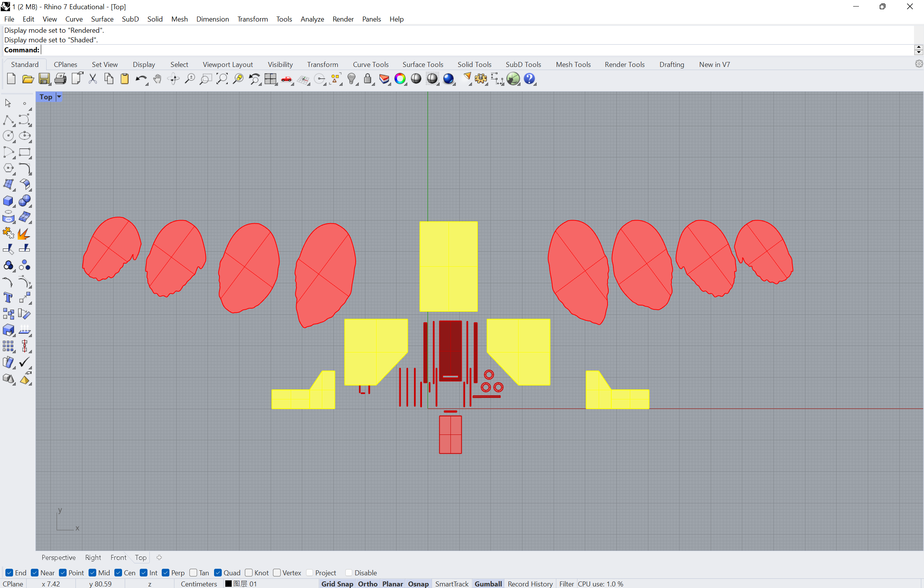Click the CPlane coordinate label
924x588 pixels.
click(13, 584)
